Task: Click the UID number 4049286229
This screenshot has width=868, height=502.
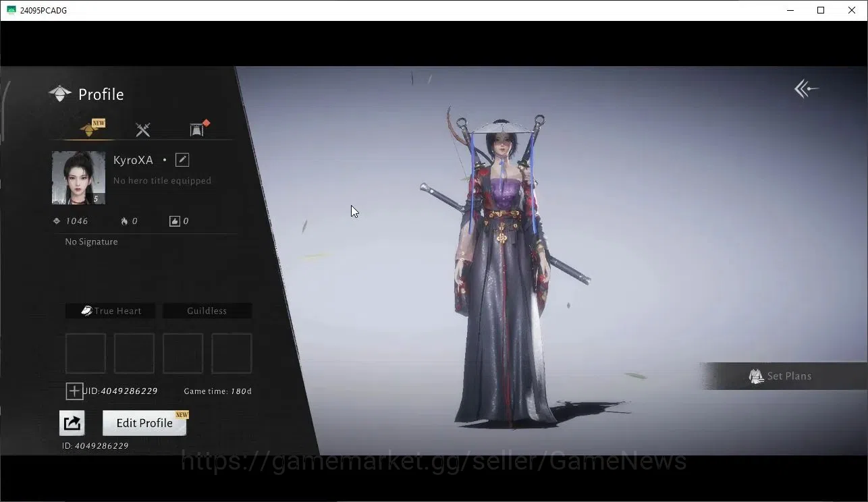Action: pyautogui.click(x=129, y=391)
